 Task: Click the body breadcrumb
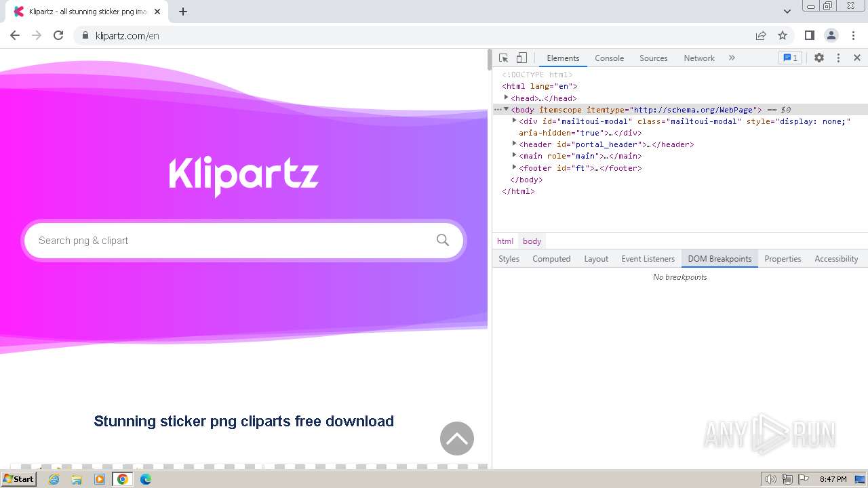(x=532, y=241)
